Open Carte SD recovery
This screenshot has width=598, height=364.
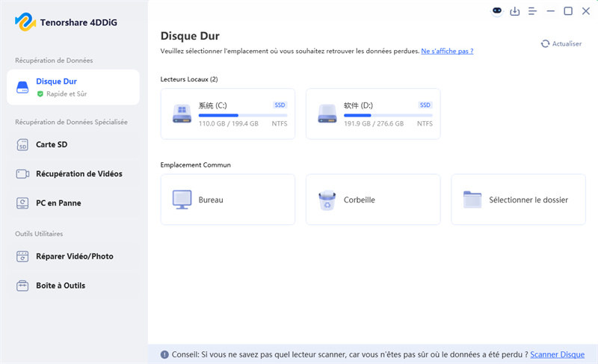click(52, 144)
